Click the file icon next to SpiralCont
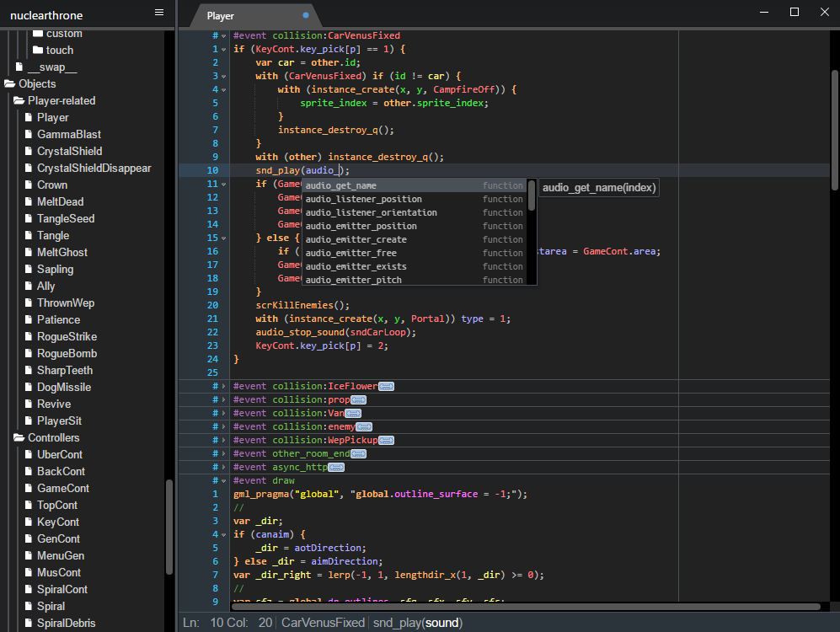The width and height of the screenshot is (840, 632). coord(29,589)
